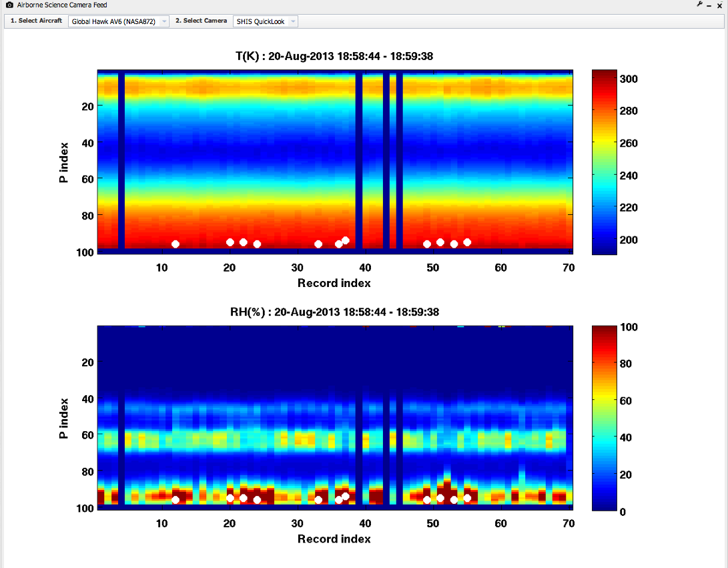Click the camera icon in the title bar
The image size is (728, 568).
(9, 5)
